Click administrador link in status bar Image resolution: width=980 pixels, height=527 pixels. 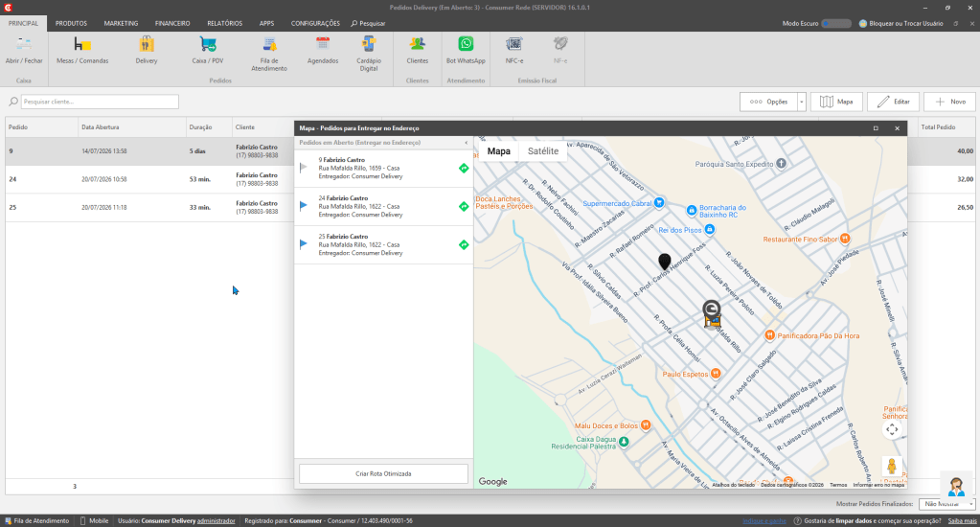[x=217, y=520]
